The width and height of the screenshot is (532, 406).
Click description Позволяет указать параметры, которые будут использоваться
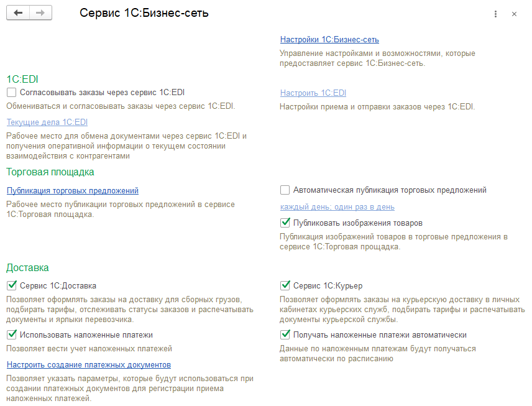pyautogui.click(x=130, y=389)
